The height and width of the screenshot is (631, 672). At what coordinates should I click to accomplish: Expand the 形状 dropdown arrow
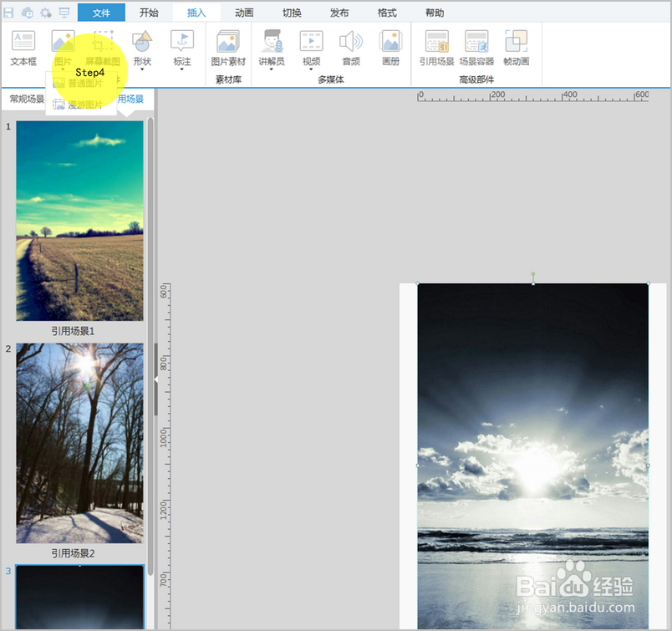click(142, 69)
